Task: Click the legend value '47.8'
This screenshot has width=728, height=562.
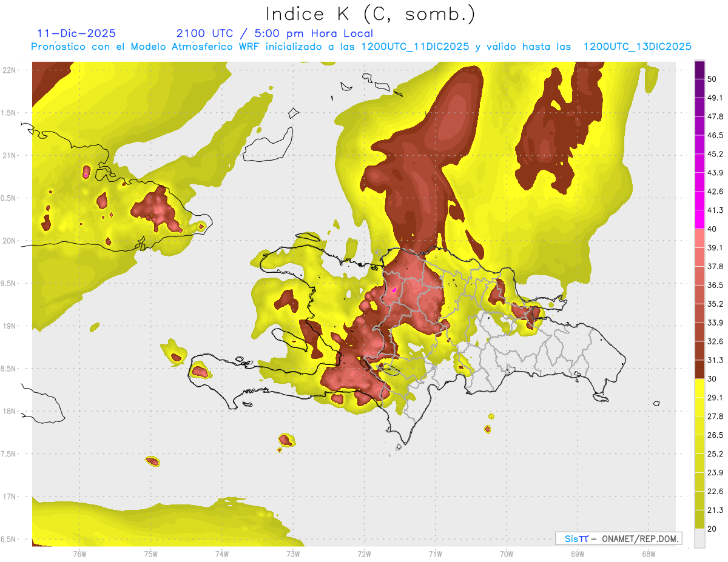Action: click(715, 117)
